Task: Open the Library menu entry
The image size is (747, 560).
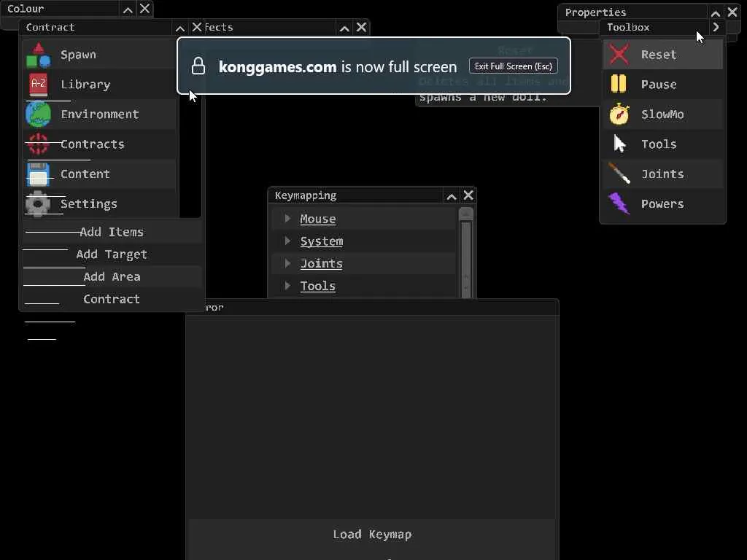Action: pyautogui.click(x=101, y=85)
